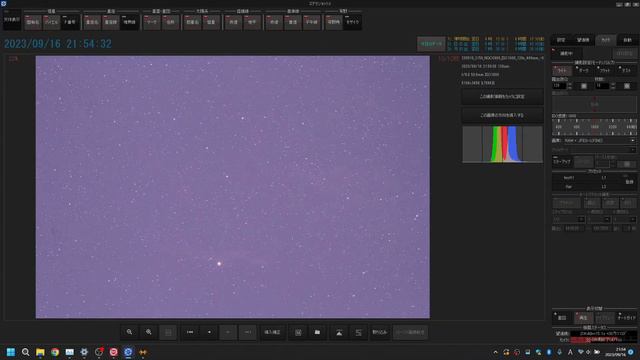This screenshot has width=640, height=360.
Task: Show hidden system tray icons chevron
Action: (x=495, y=352)
